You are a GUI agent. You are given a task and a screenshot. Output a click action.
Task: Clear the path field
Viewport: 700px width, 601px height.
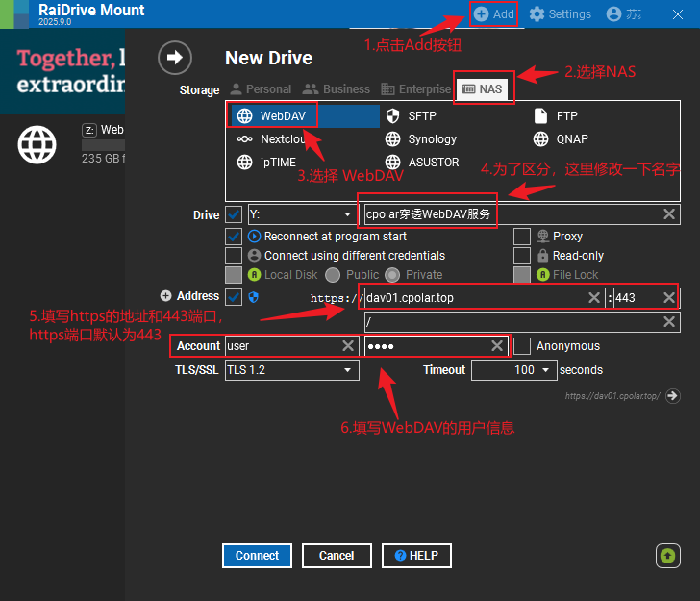click(x=669, y=322)
